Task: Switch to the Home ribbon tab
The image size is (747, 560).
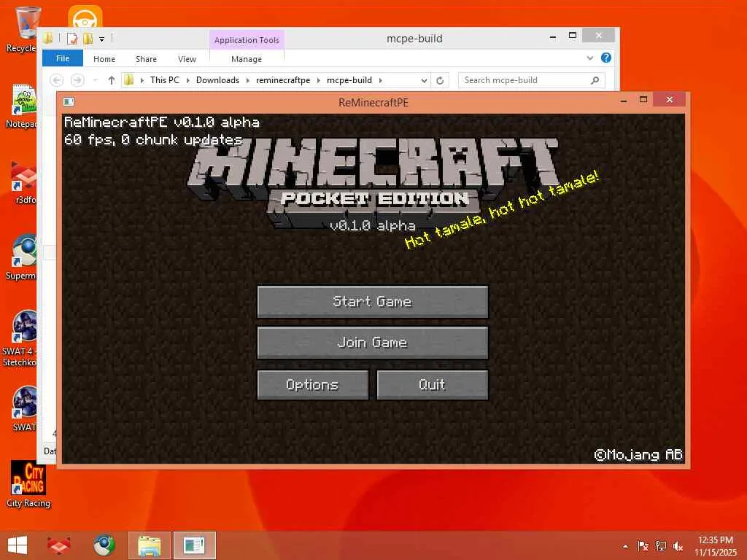Action: (104, 59)
